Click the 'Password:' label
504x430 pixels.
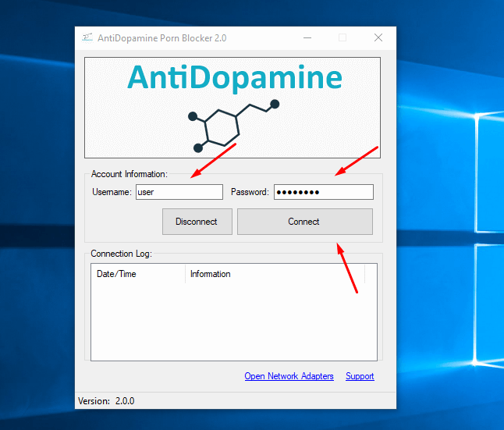(x=250, y=192)
